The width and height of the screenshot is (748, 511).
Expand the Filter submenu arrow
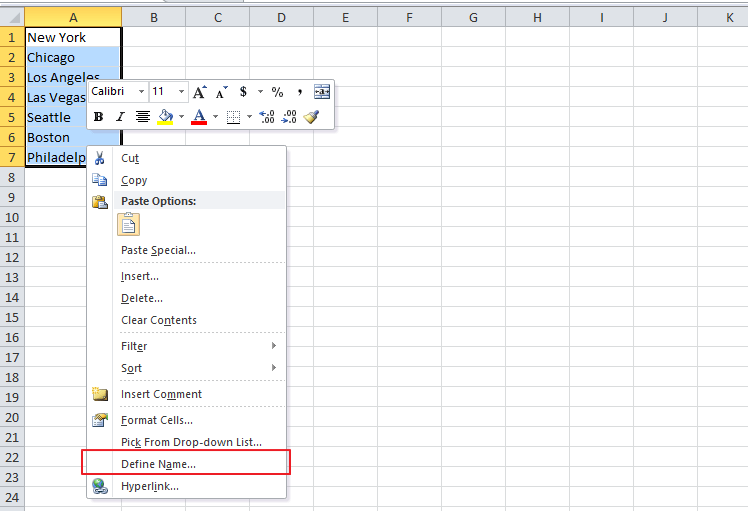274,345
